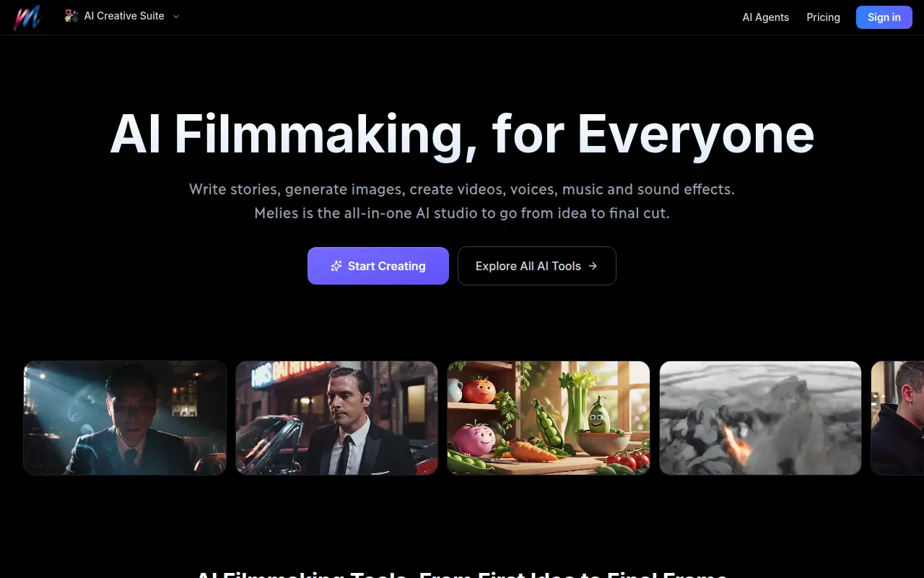Click the Melies all-in-one AI studio tagline
924x578 pixels.
click(x=462, y=213)
